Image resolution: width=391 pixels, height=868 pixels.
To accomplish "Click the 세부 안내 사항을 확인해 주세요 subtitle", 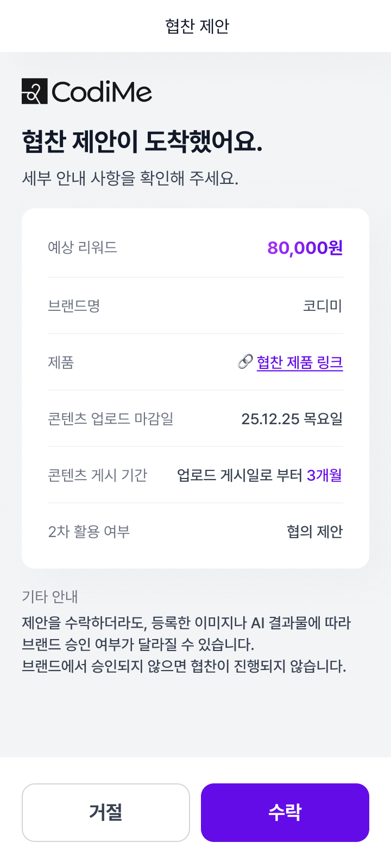I will (x=130, y=178).
